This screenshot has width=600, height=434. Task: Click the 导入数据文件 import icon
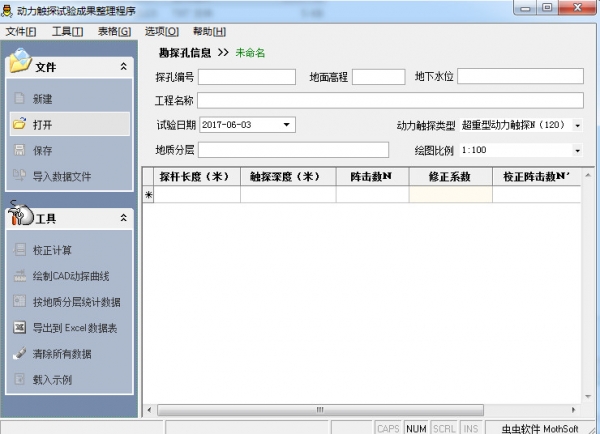(x=20, y=177)
